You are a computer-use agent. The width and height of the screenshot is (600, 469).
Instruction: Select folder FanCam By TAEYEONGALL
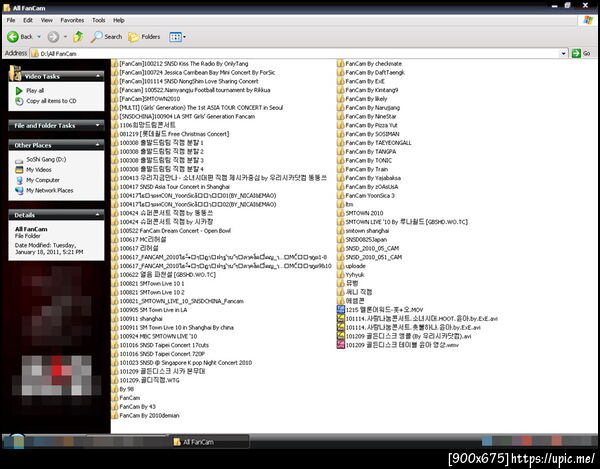(374, 143)
